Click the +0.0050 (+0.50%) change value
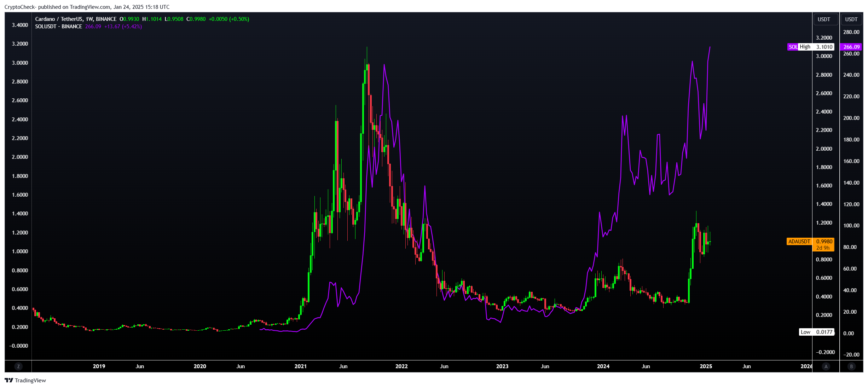 coord(229,19)
